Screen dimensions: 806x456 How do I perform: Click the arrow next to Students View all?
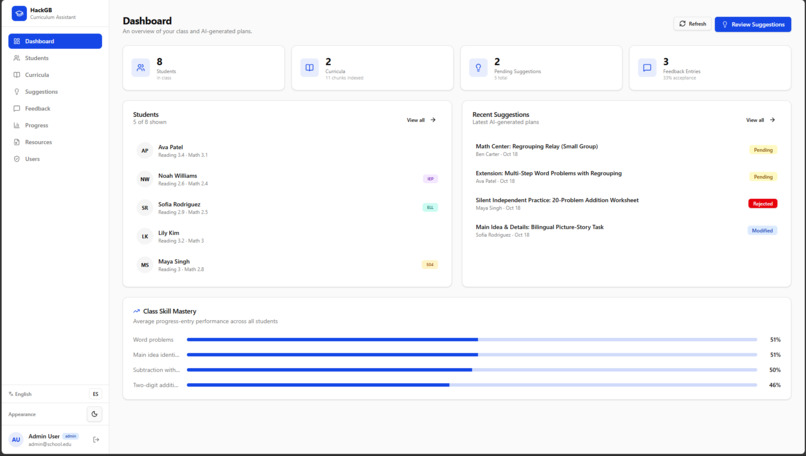coord(433,120)
